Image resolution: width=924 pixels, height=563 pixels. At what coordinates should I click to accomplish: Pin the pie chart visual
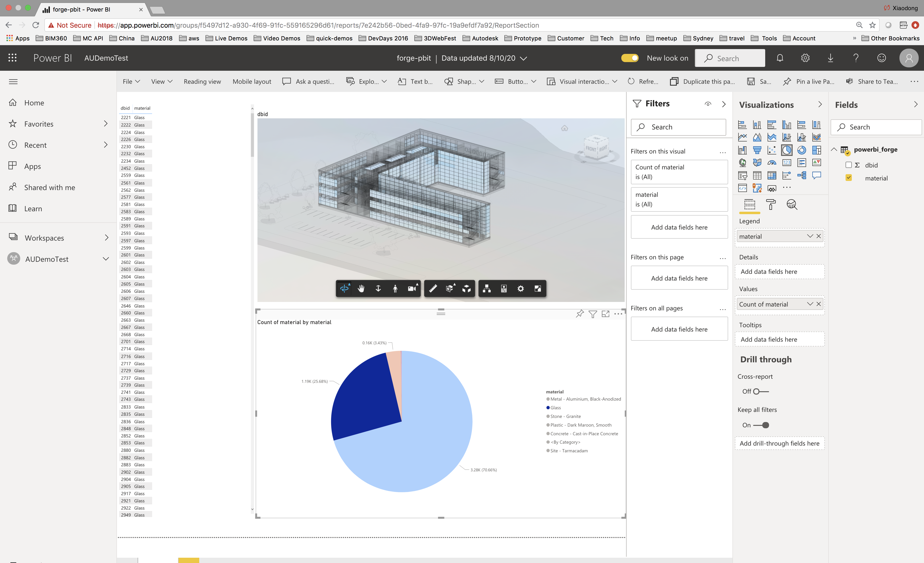(580, 314)
